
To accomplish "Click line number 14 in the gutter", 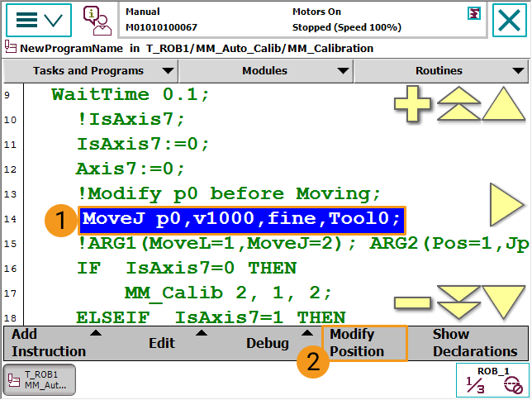I will pos(10,219).
